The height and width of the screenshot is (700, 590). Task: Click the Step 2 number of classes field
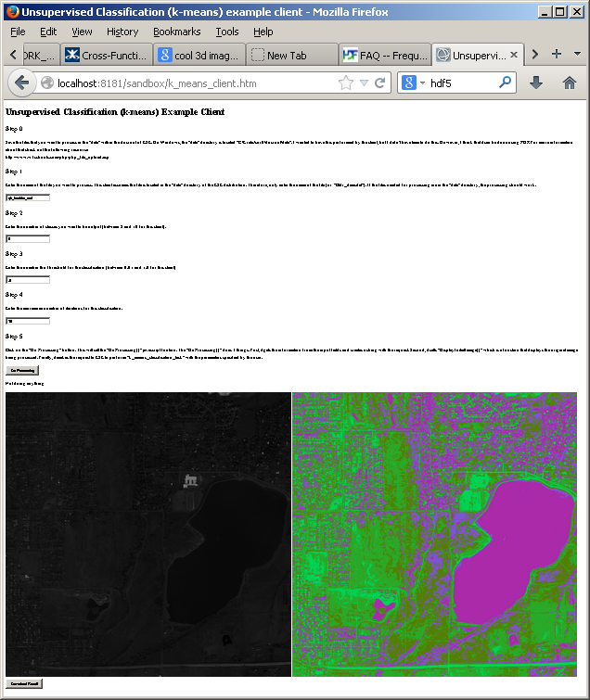[28, 239]
